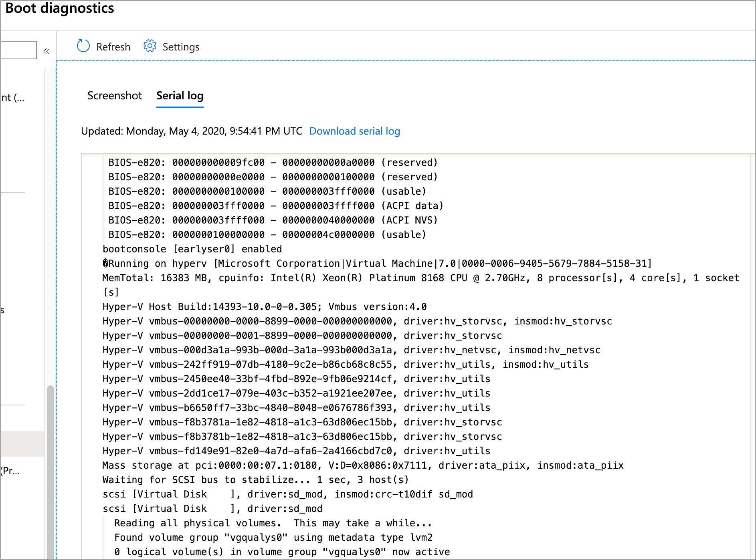Select the Serial log tab
756x560 pixels.
tap(180, 96)
